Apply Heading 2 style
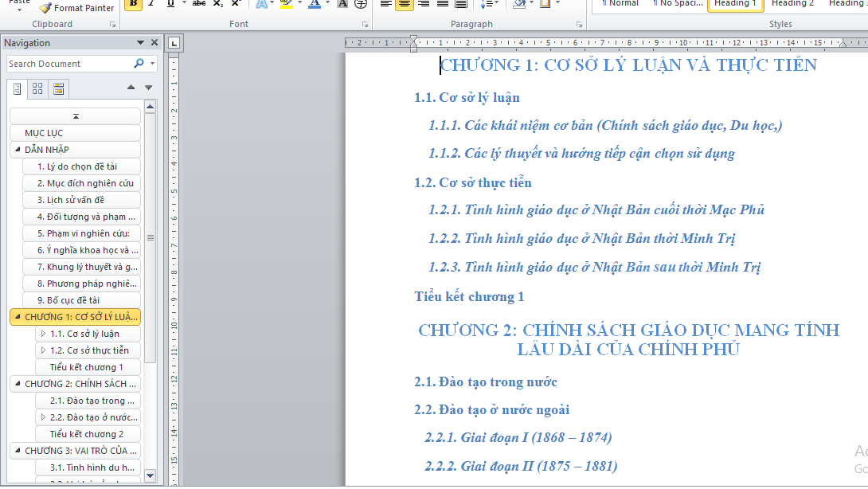 [792, 4]
